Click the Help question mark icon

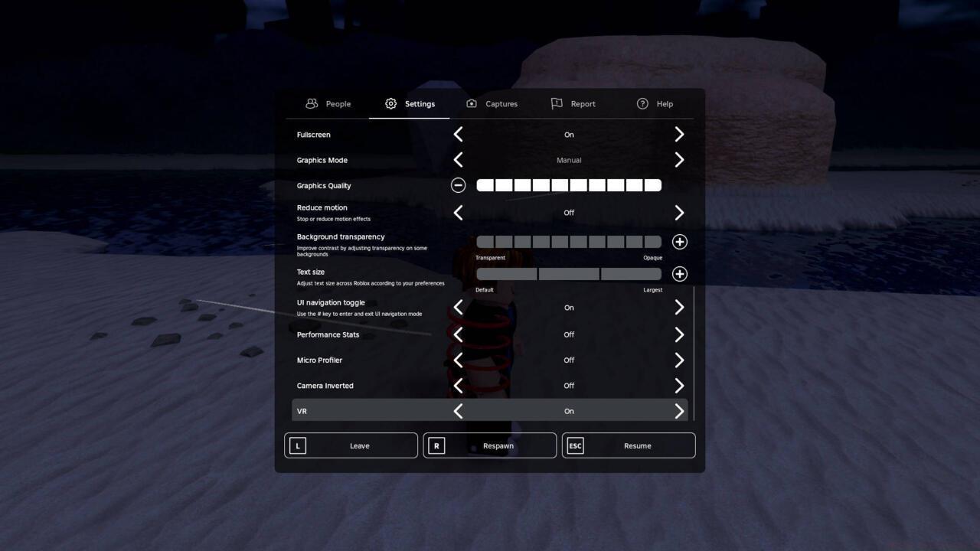pos(642,103)
